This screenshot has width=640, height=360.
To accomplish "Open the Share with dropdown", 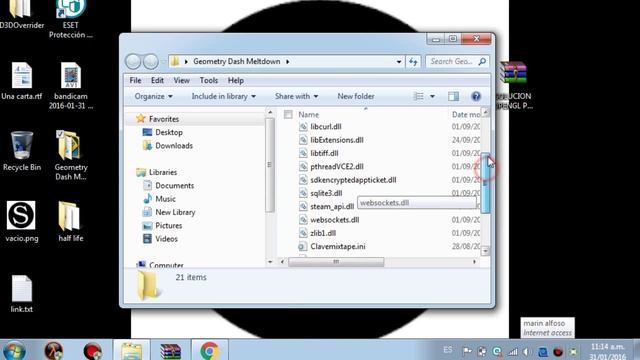I will coord(296,96).
